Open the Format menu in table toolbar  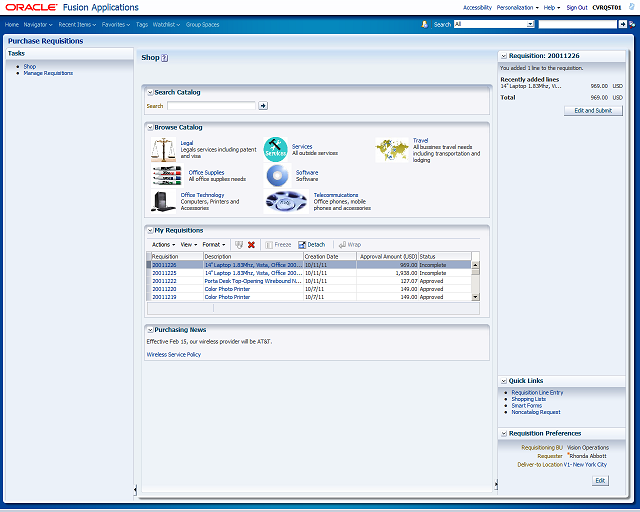pyautogui.click(x=214, y=245)
